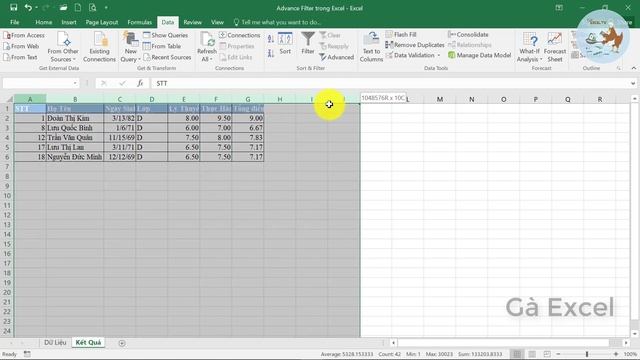The height and width of the screenshot is (360, 640).
Task: Add a new sheet with plus icon
Action: pyautogui.click(x=122, y=343)
